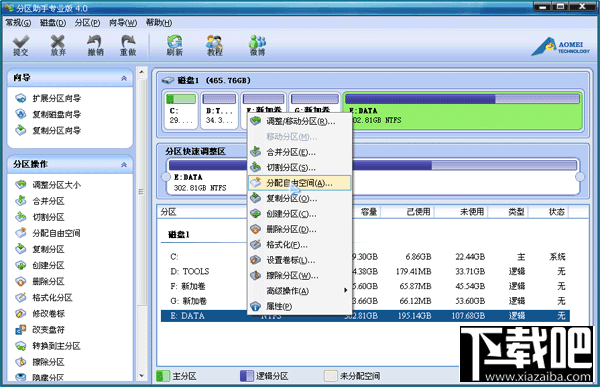Select the F: 新加卷 row in partition list

pos(365,286)
